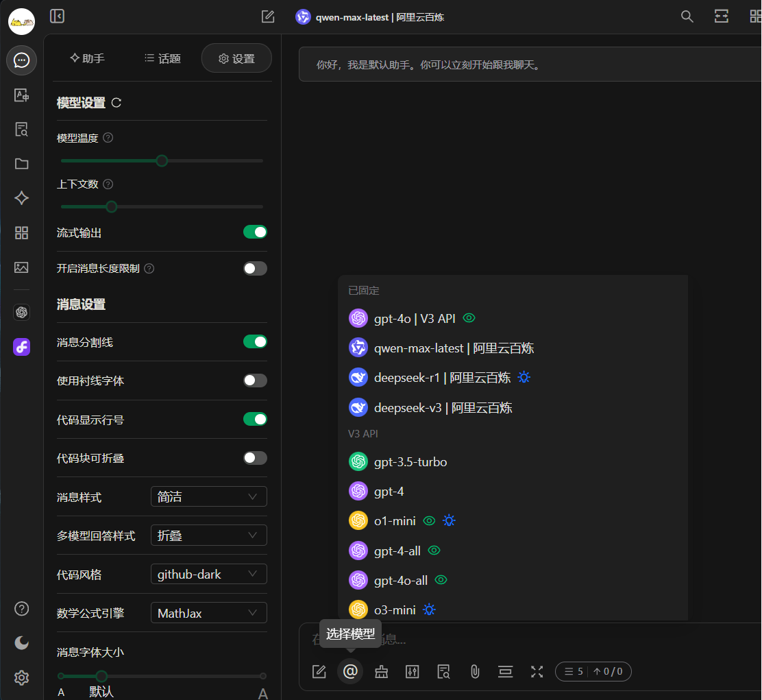Adjust the 模型温度 slider handle
This screenshot has height=700, width=762.
pos(162,160)
